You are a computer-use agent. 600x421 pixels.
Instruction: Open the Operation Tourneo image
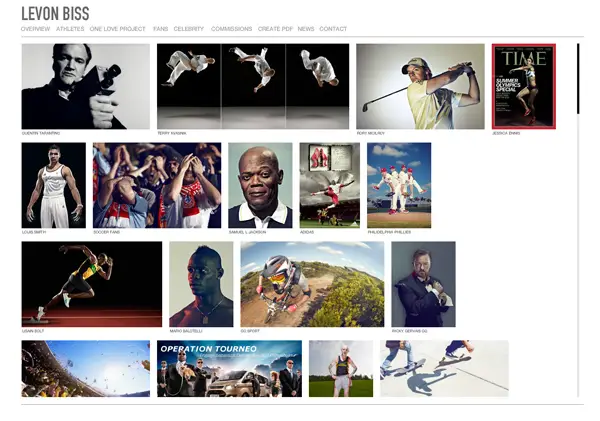[x=229, y=368]
